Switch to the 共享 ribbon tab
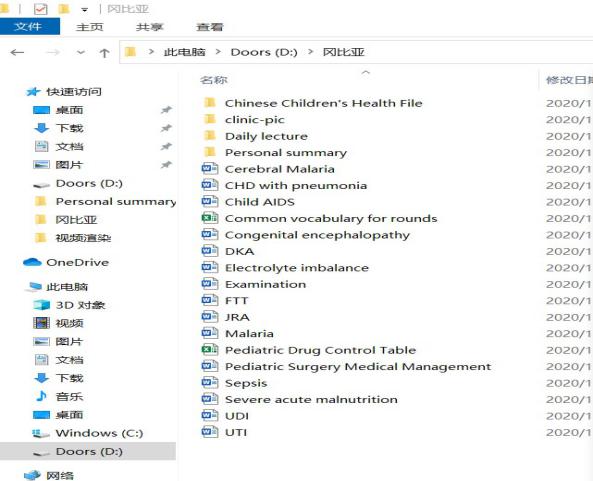The image size is (593, 481). click(x=149, y=27)
